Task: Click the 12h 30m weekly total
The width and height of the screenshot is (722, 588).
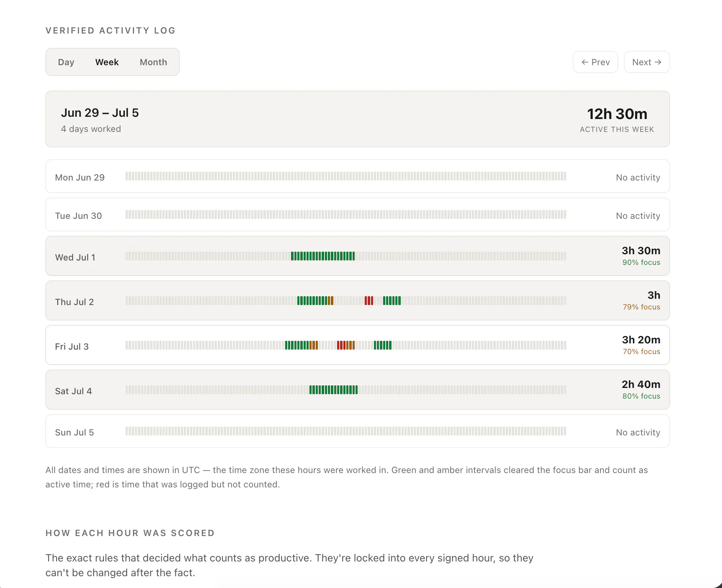Action: click(617, 114)
